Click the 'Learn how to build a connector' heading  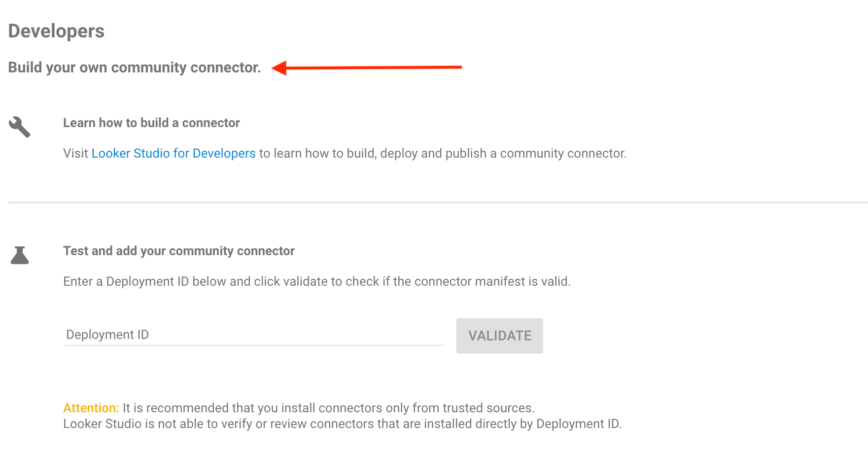click(x=151, y=123)
